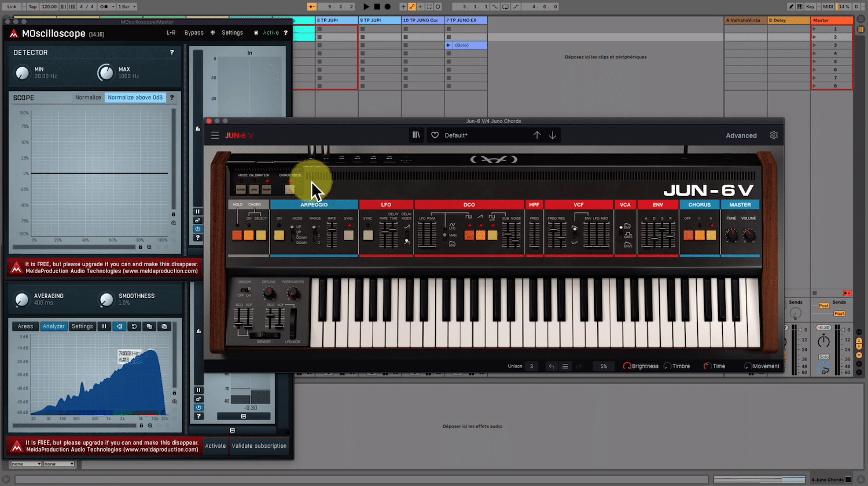
Task: Open the Jun-6 V preset library browser
Action: coord(416,135)
